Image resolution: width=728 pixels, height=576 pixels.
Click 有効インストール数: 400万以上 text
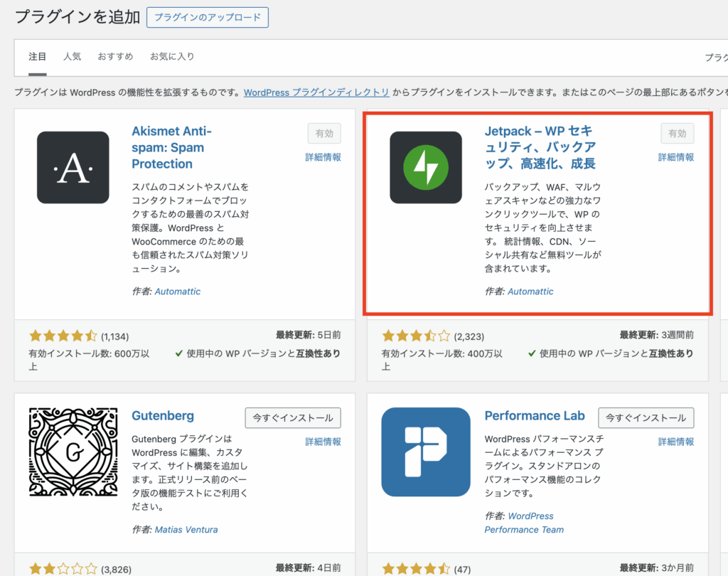pos(442,360)
